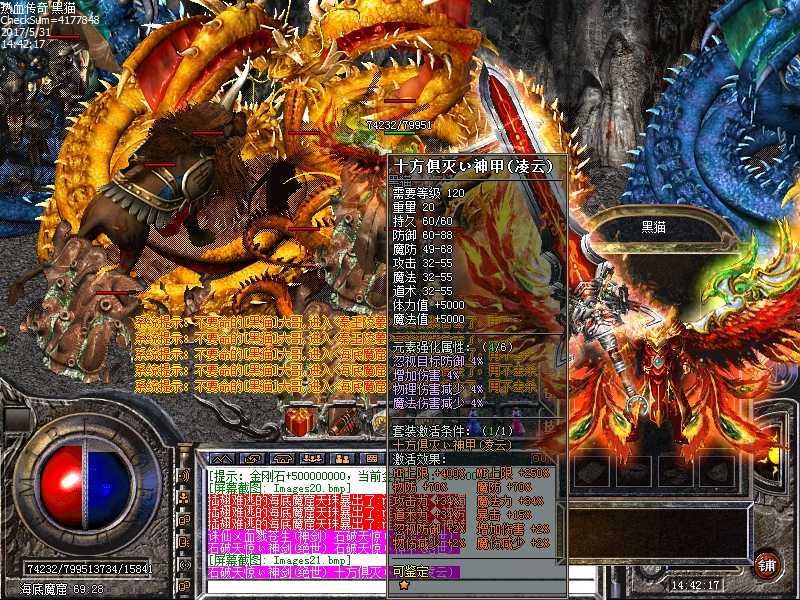The width and height of the screenshot is (800, 600).
Task: Click the sixth chat toolbar grid icon
Action: coord(372,459)
